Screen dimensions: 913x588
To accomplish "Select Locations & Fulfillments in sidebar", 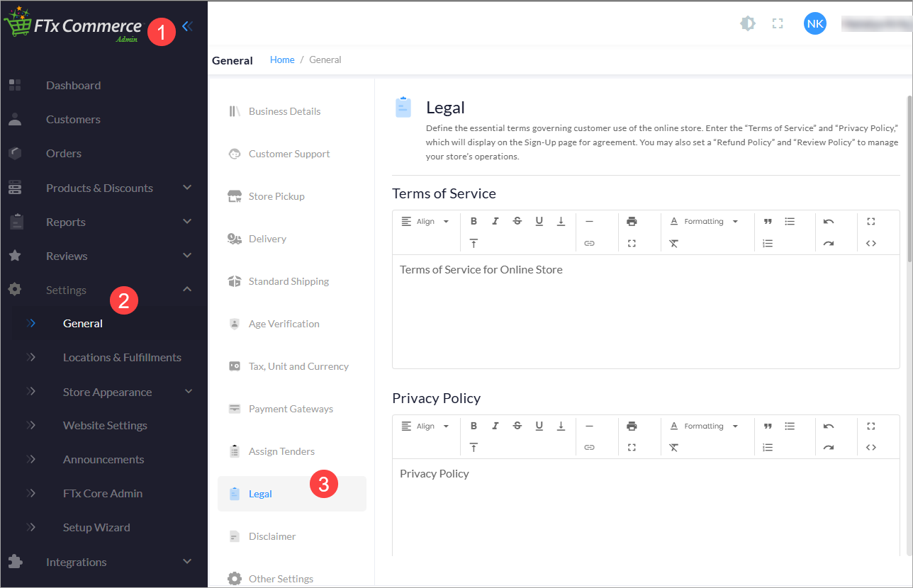I will click(x=122, y=358).
